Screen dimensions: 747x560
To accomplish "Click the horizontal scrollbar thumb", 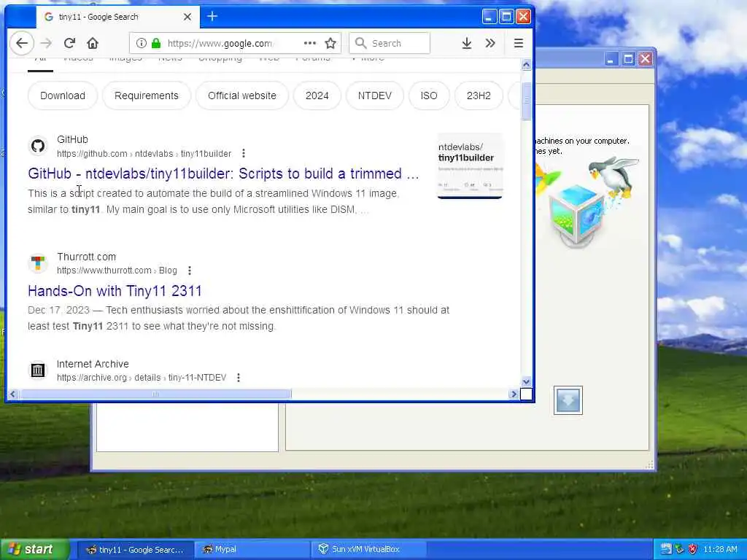I will click(155, 394).
